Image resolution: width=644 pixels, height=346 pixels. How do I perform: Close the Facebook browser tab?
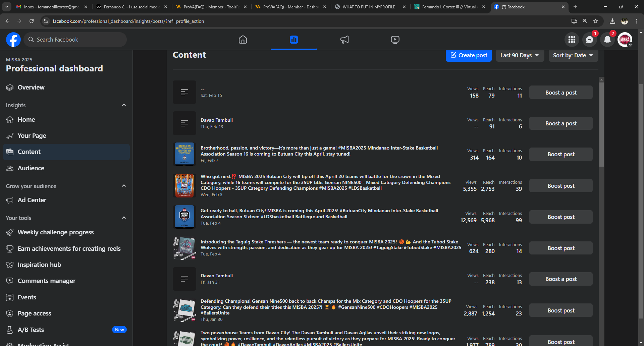point(563,7)
